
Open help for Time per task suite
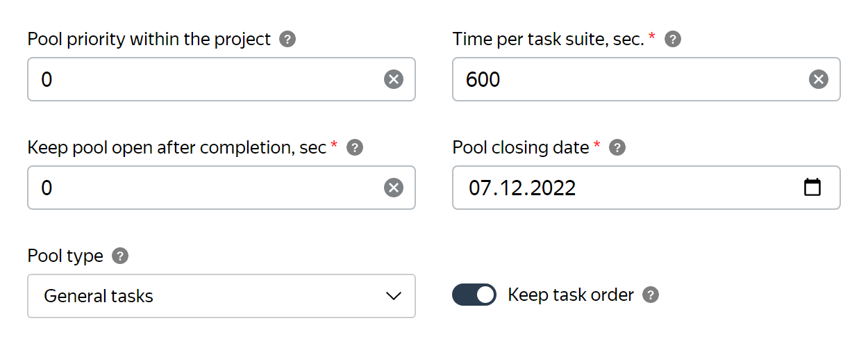672,40
